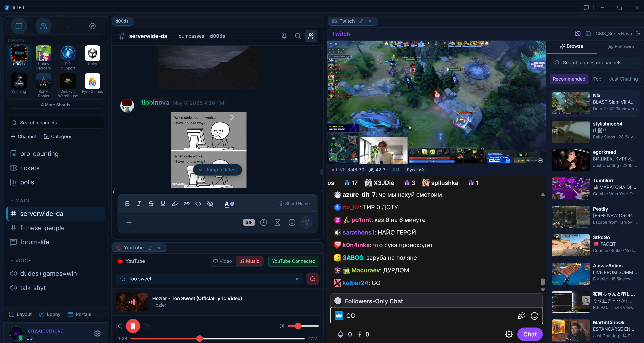Screen dimensions: 644x343
Task: Expand 4 More Shards
Action: coord(55,105)
